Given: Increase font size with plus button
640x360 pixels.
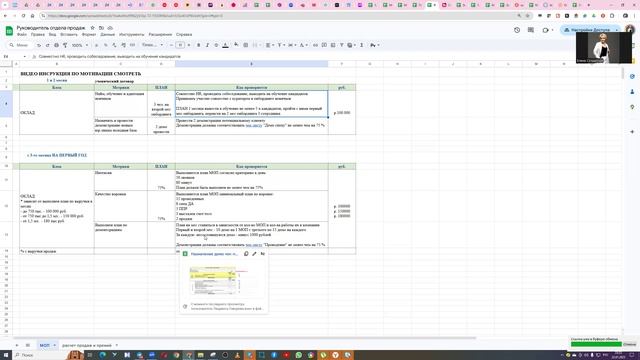Looking at the screenshot, I should point(189,45).
